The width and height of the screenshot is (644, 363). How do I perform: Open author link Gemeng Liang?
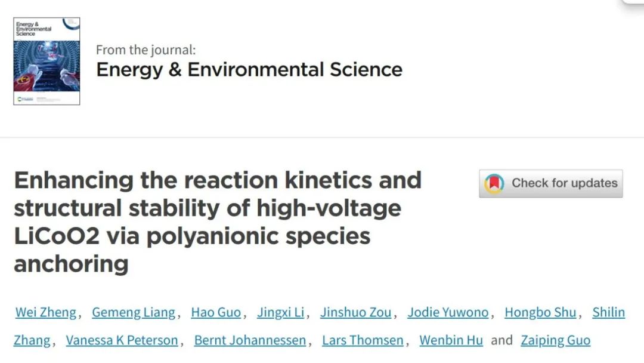[134, 312]
